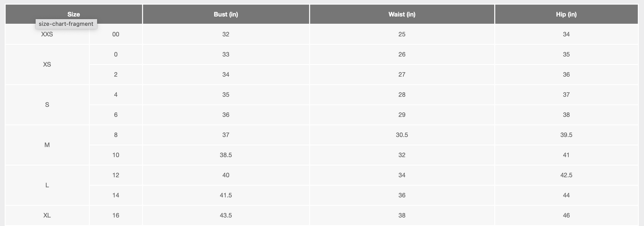Click the Hip (in) column header
Screen dimensions: 644x226
[x=566, y=14]
